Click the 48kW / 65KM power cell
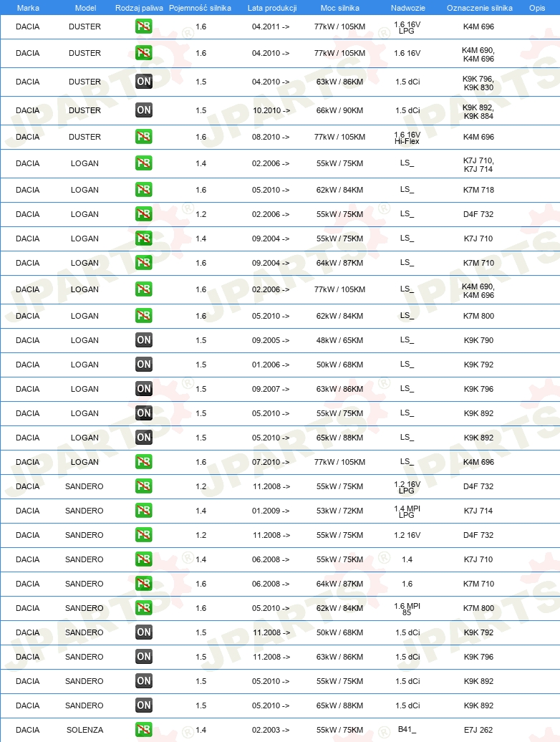The image size is (560, 742). click(339, 340)
